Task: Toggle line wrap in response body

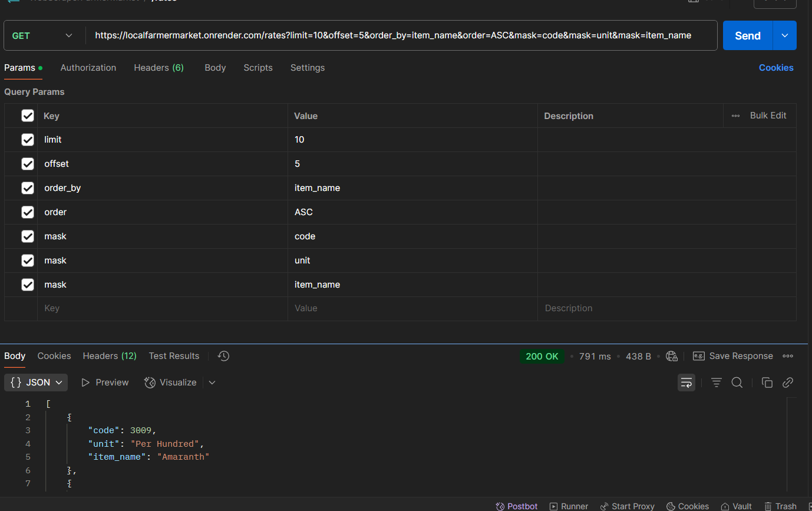Action: (x=686, y=383)
